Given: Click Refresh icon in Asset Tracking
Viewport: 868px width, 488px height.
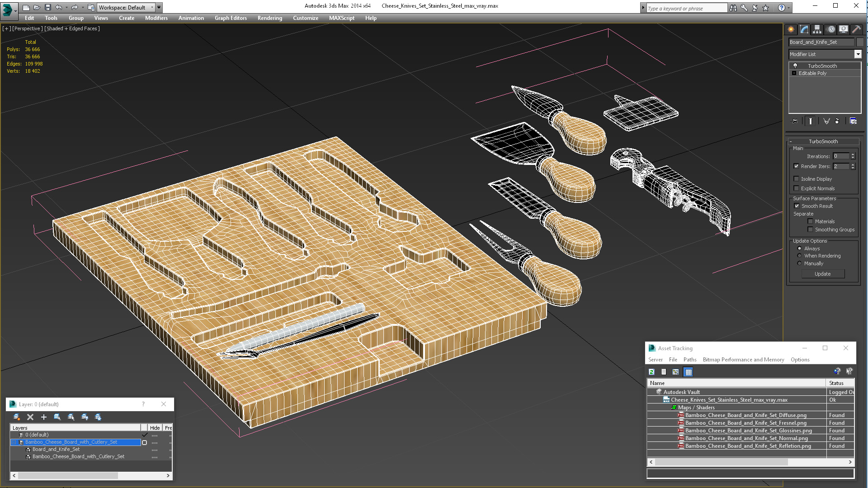Looking at the screenshot, I should pos(652,372).
